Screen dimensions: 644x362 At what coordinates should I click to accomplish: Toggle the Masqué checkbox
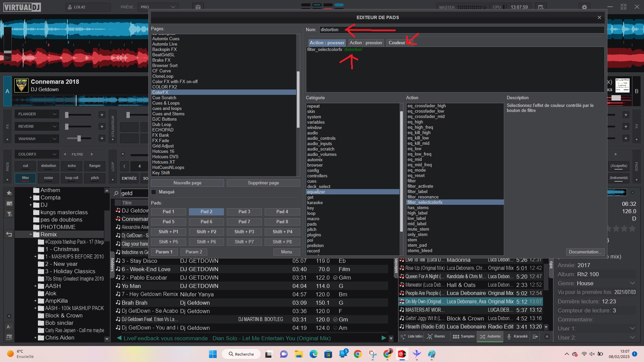coord(154,192)
